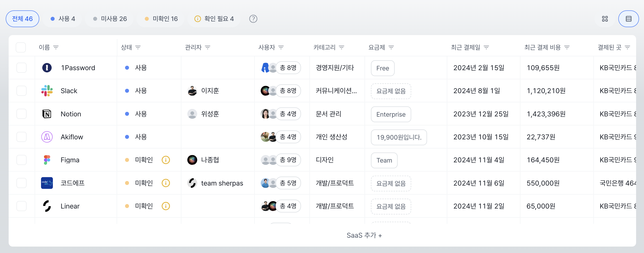The width and height of the screenshot is (644, 253).
Task: Open the 상태 column filter
Action: [138, 47]
